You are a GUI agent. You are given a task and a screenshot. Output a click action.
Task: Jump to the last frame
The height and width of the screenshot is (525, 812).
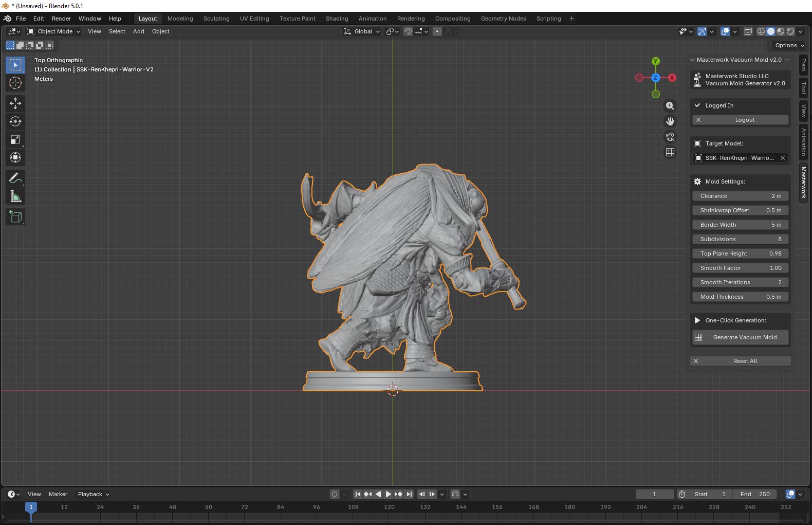[409, 494]
